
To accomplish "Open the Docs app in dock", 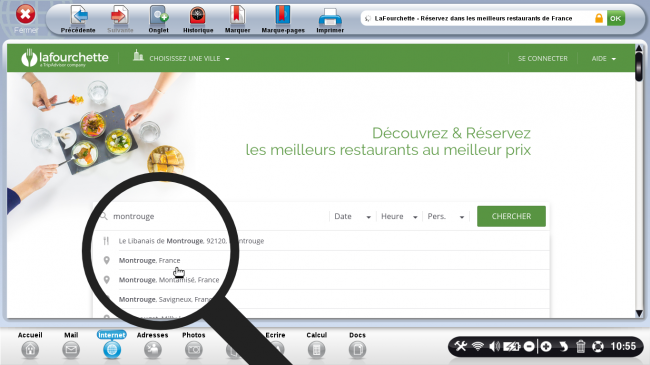I will [357, 345].
